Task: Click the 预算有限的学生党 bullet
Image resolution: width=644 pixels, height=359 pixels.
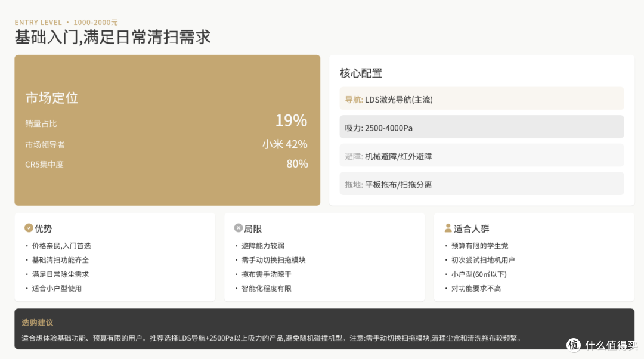Action: 479,246
